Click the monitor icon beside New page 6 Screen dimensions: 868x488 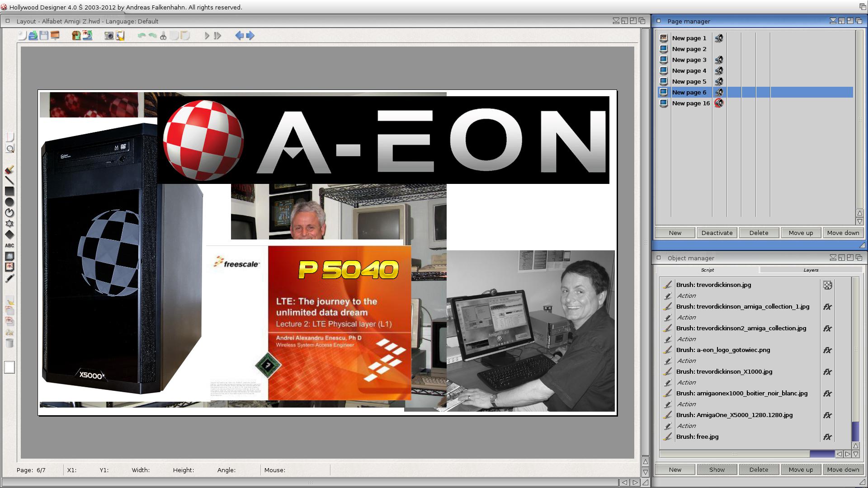point(663,92)
